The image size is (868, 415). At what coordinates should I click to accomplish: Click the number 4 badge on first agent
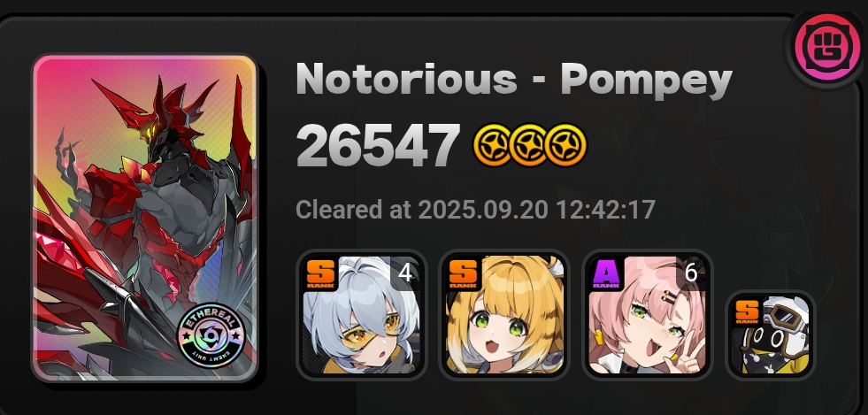pos(404,273)
